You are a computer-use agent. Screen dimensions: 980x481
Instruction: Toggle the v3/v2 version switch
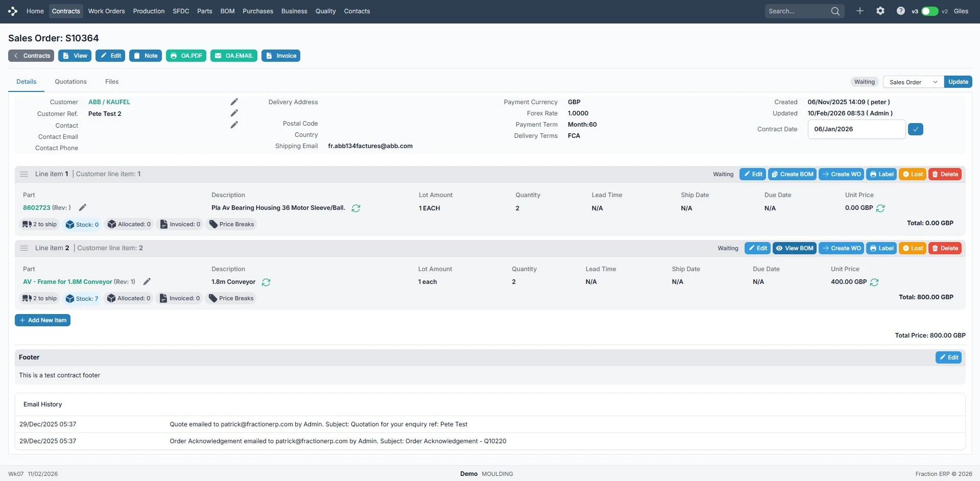point(929,11)
